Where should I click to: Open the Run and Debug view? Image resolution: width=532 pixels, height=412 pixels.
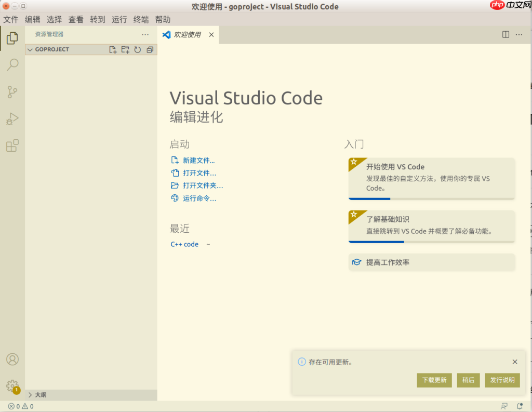(12, 118)
